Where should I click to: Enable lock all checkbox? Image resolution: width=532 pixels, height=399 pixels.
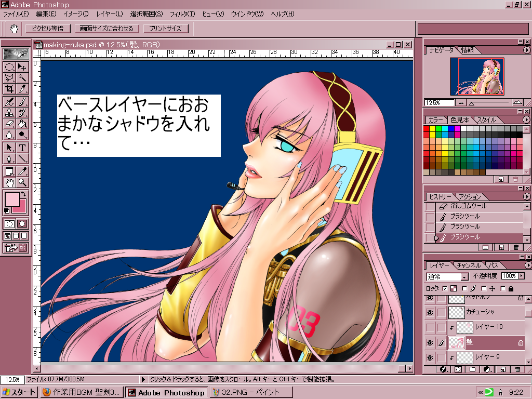click(503, 289)
